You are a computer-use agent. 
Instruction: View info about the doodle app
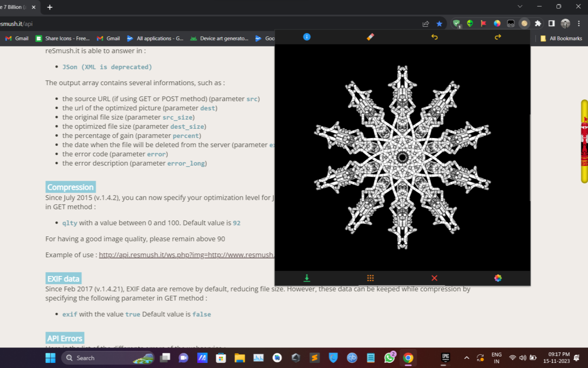[306, 37]
